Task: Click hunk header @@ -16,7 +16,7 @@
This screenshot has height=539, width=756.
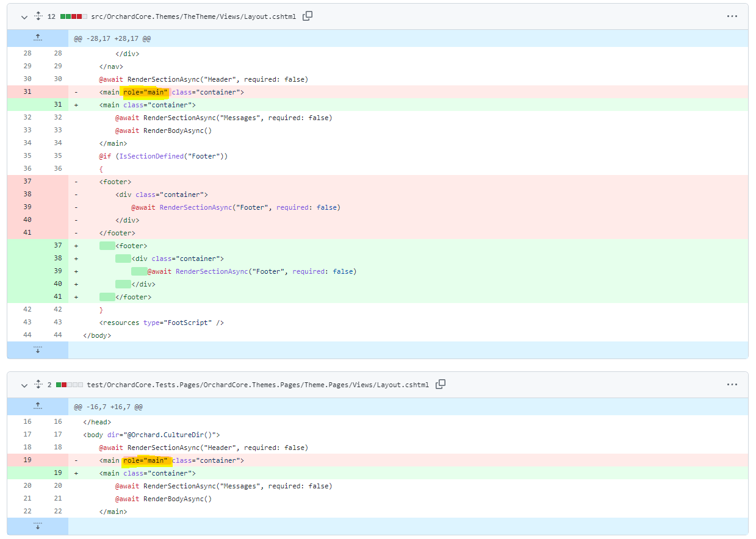Action: (x=109, y=407)
